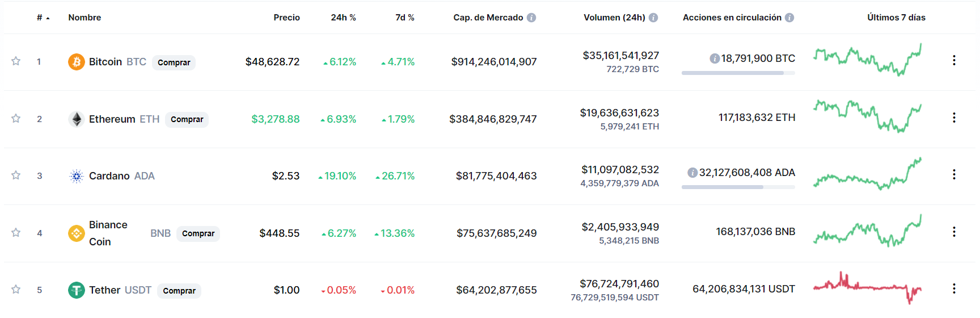Image resolution: width=980 pixels, height=318 pixels.
Task: Open the Bitcoin BTC coin page
Action: point(117,62)
